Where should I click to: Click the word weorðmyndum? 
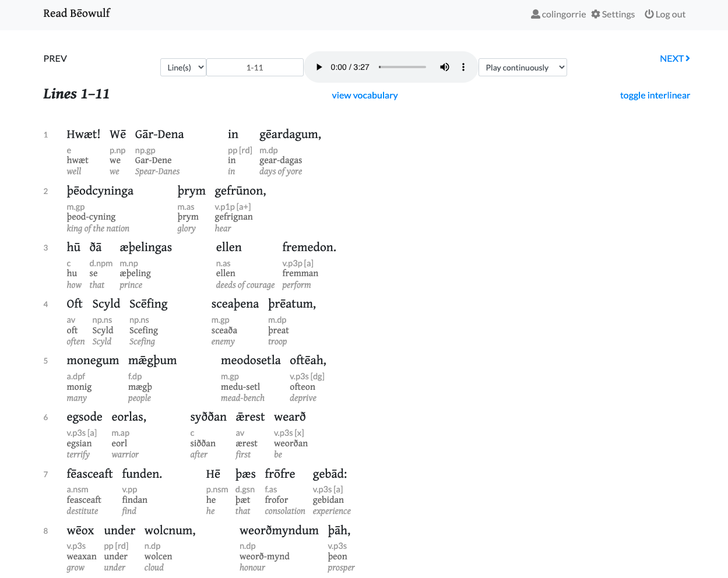279,531
